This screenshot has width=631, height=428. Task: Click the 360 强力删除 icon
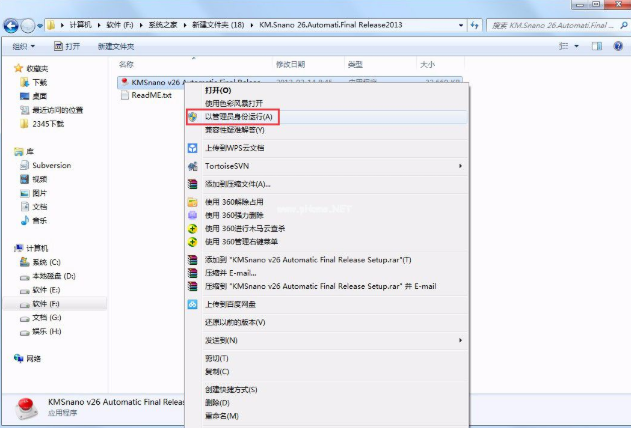(x=193, y=215)
